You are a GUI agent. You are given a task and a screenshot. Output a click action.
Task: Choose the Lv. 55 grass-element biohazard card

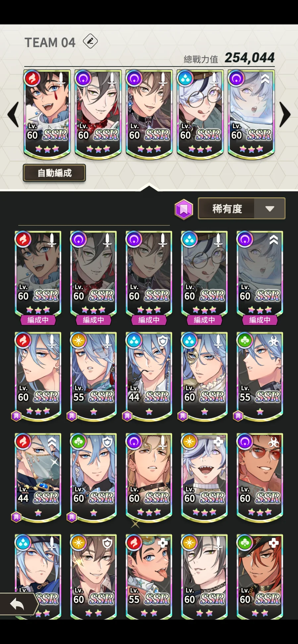point(260,377)
